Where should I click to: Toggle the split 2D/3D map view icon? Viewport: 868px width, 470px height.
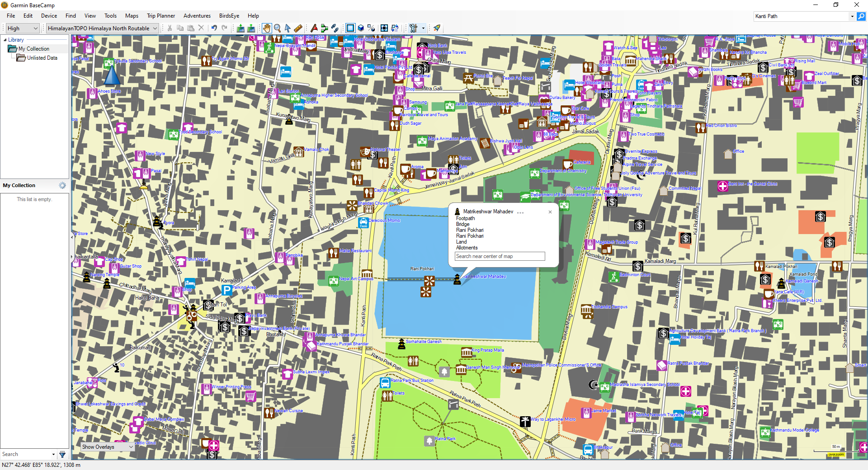click(x=371, y=28)
